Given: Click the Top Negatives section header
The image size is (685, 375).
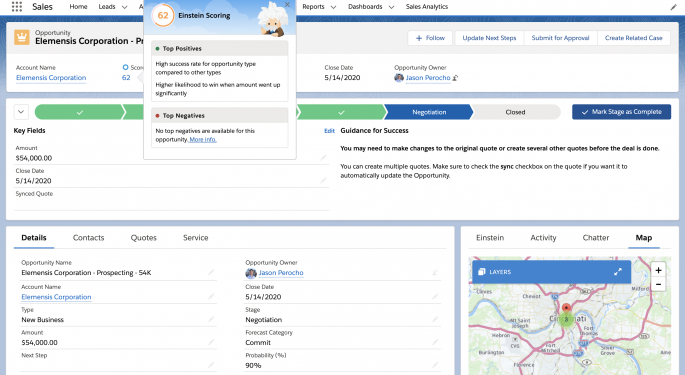Looking at the screenshot, I should [x=220, y=115].
